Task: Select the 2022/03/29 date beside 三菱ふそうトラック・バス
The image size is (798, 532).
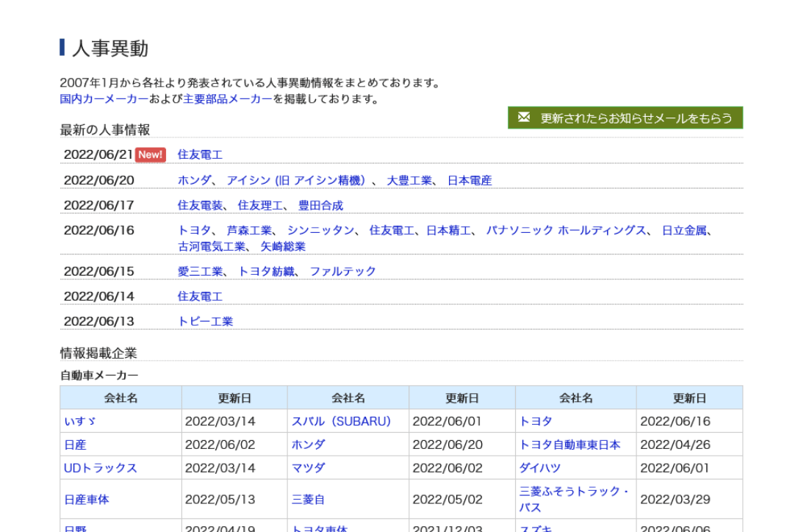Action: pos(675,500)
